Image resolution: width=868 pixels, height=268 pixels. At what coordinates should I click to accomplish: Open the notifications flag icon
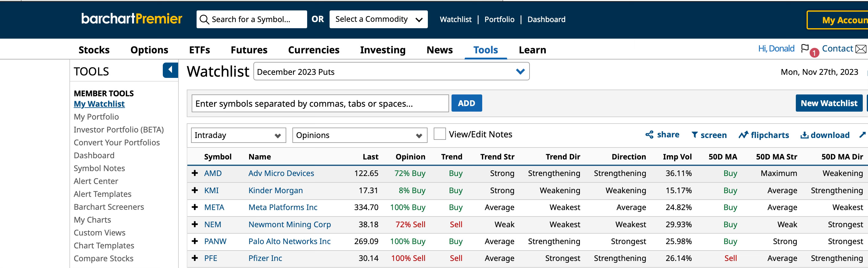(805, 48)
